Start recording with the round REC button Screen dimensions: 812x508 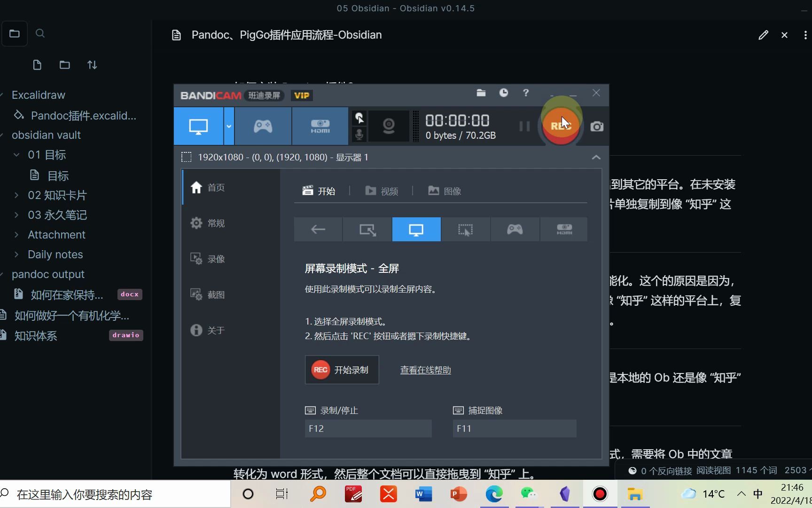pyautogui.click(x=561, y=126)
